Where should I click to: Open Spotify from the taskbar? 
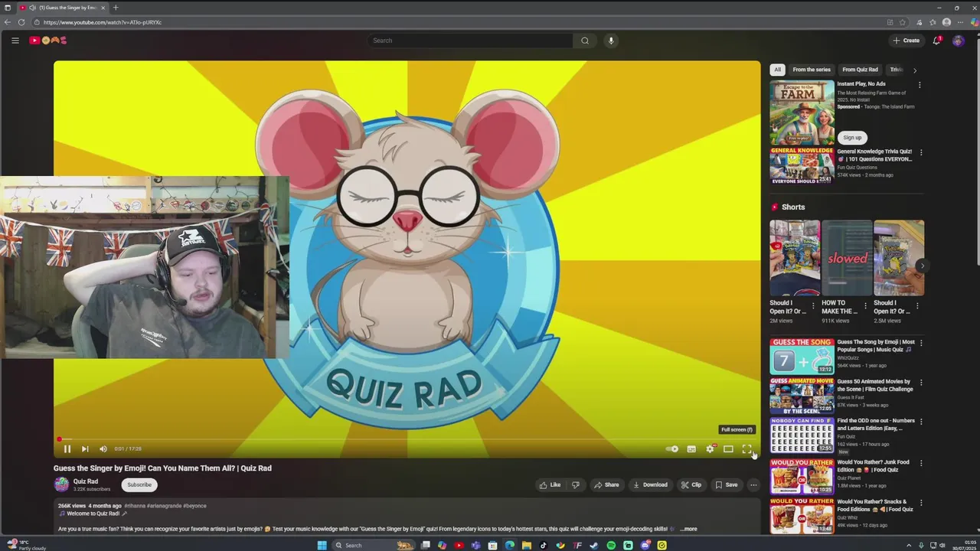click(x=611, y=546)
